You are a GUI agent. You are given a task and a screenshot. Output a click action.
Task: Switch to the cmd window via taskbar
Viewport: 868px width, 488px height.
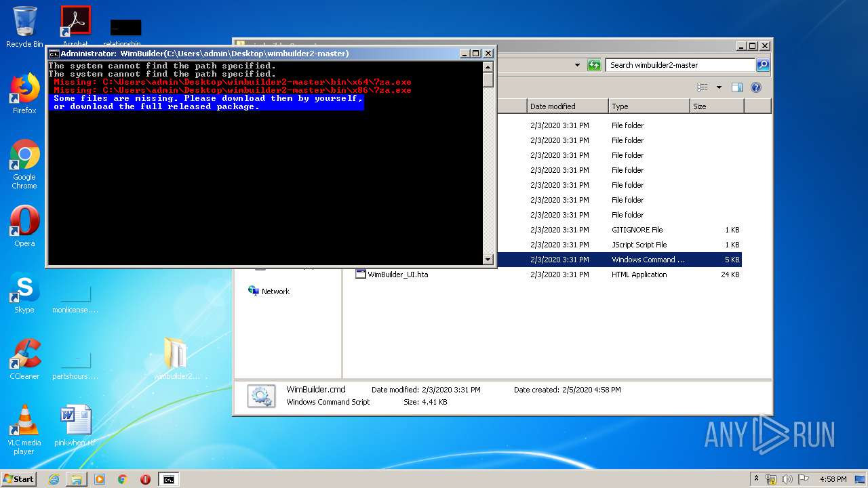(168, 479)
